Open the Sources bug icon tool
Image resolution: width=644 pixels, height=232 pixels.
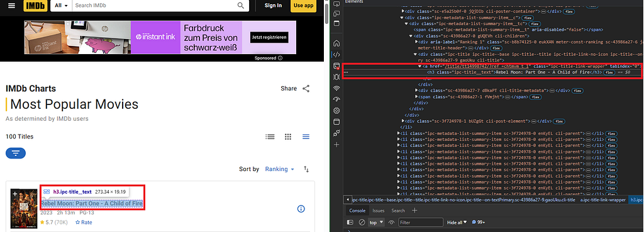336,77
